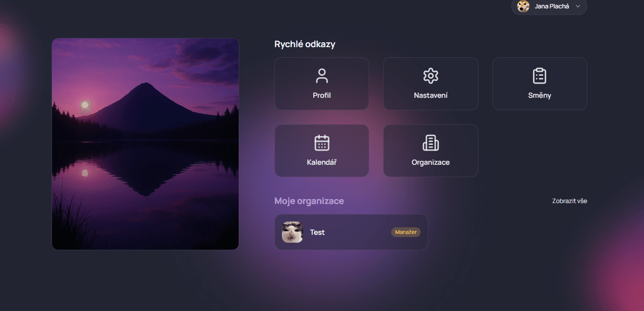Screen dimensions: 644x311
Task: Open the mountain landscape image
Action: click(x=145, y=144)
